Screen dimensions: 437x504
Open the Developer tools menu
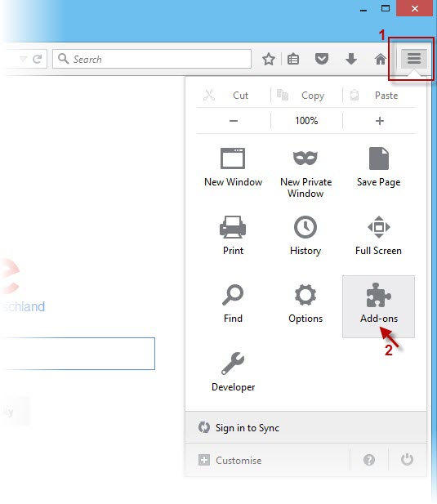tap(233, 372)
